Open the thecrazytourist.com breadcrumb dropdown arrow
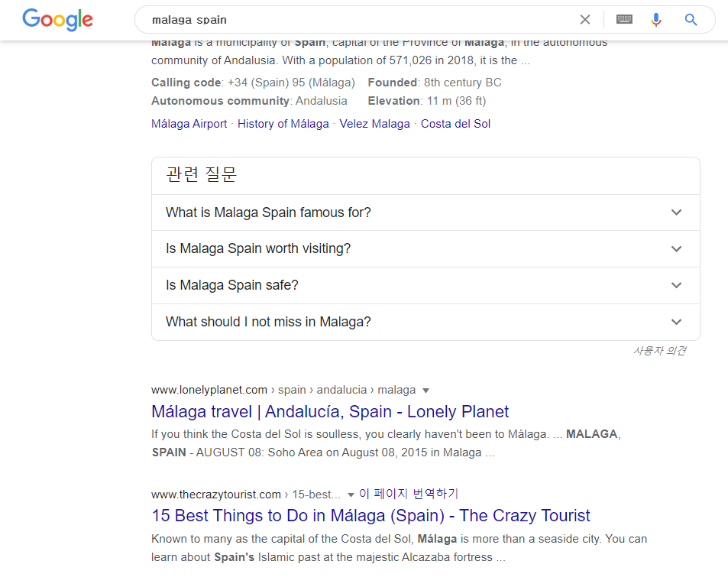Viewport: 728px width, 587px height. (351, 494)
